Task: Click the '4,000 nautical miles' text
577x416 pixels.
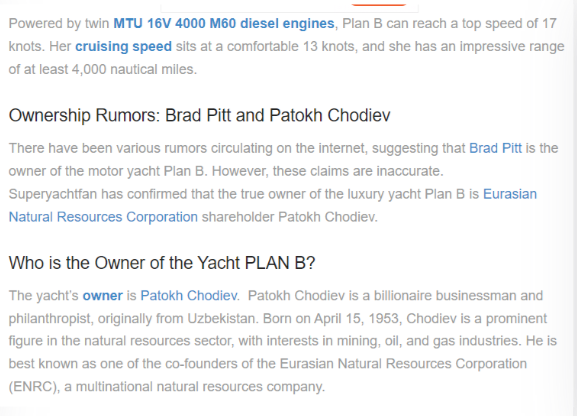Action: pos(134,70)
